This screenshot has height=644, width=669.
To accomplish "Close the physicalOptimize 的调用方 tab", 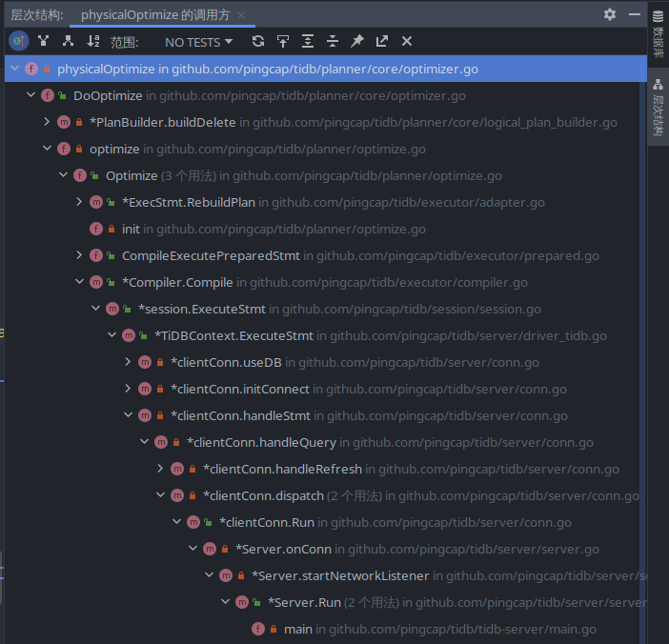I will pyautogui.click(x=241, y=15).
